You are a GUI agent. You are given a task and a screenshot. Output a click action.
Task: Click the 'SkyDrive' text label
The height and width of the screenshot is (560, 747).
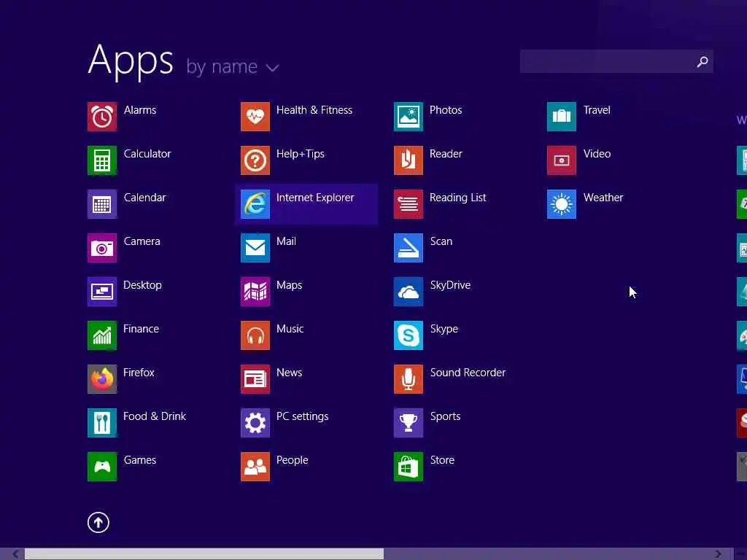[x=450, y=285]
